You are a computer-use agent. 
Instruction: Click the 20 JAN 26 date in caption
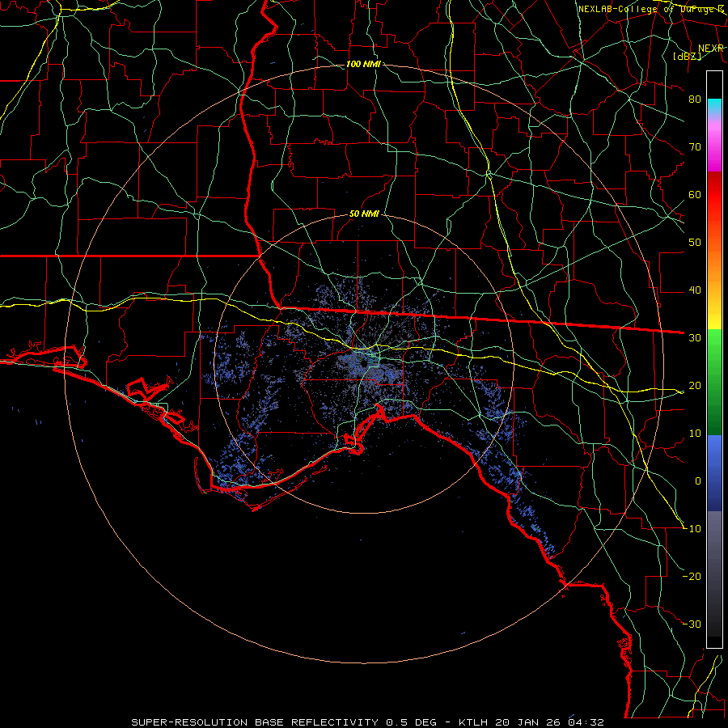point(528,722)
